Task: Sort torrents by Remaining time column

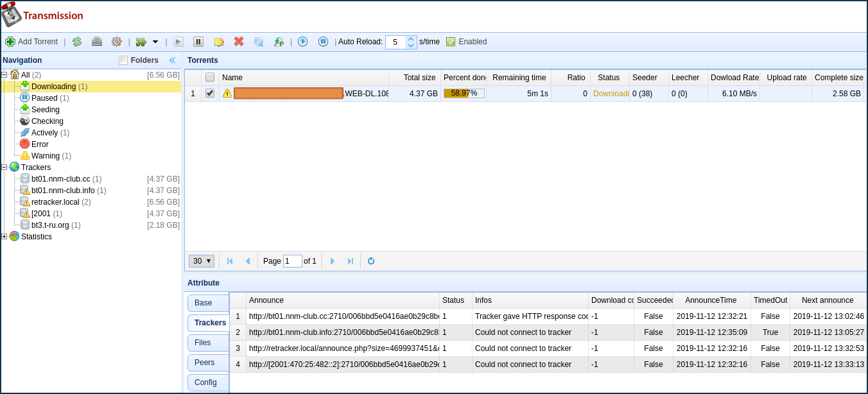Action: point(519,78)
